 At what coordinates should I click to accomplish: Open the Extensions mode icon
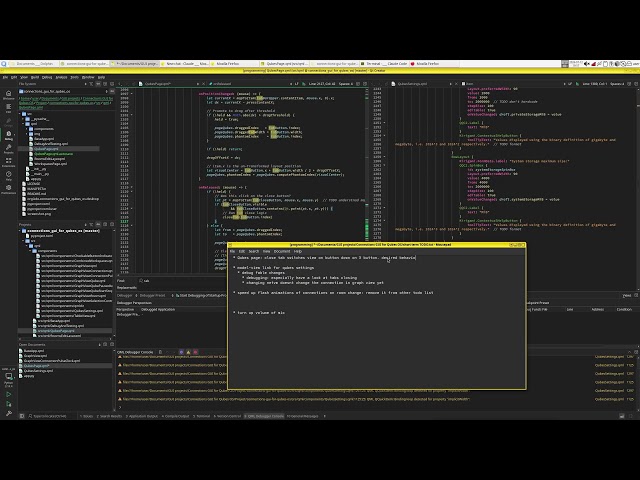(9, 162)
